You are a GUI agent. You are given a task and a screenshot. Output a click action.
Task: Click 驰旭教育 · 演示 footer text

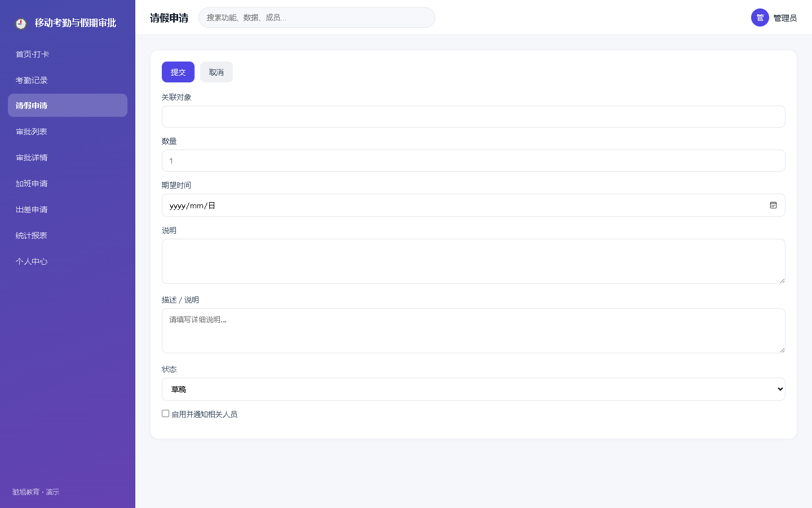pos(36,492)
